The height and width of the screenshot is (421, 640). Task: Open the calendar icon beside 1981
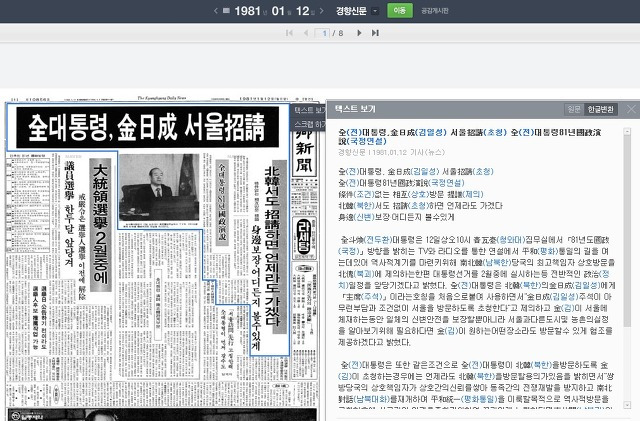coord(226,11)
